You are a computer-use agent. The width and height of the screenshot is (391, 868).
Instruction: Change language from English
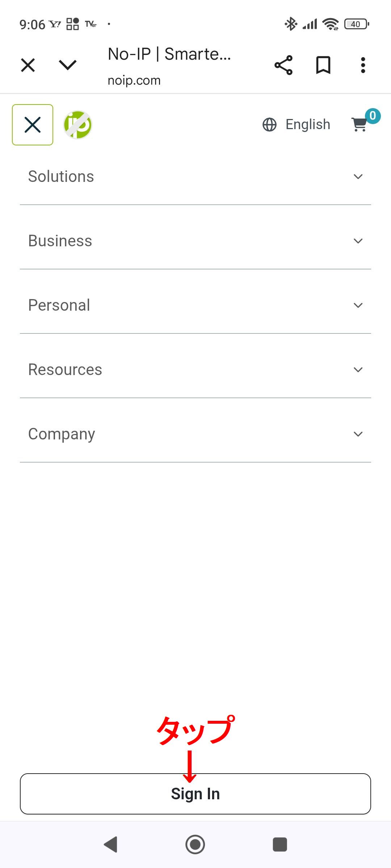(297, 124)
